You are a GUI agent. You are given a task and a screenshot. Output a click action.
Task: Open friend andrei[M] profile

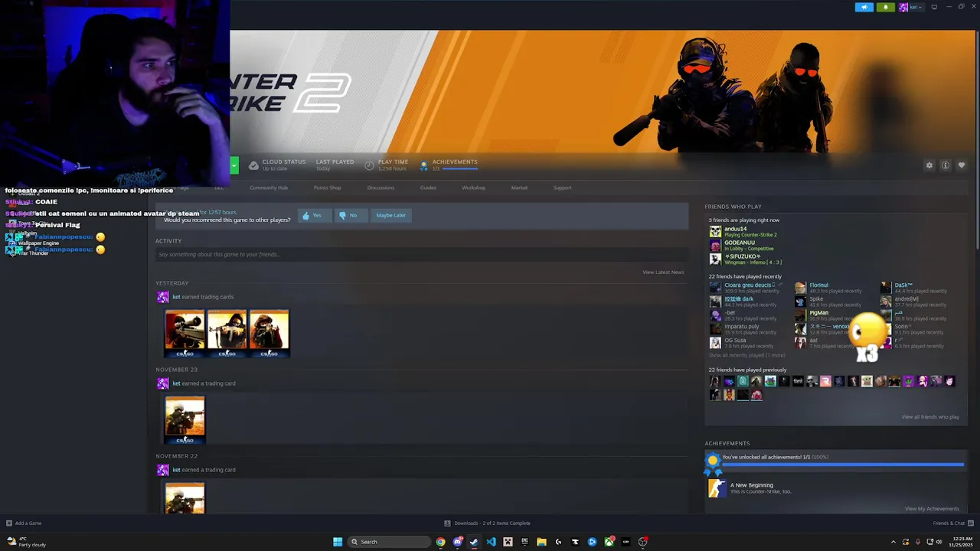(x=915, y=302)
